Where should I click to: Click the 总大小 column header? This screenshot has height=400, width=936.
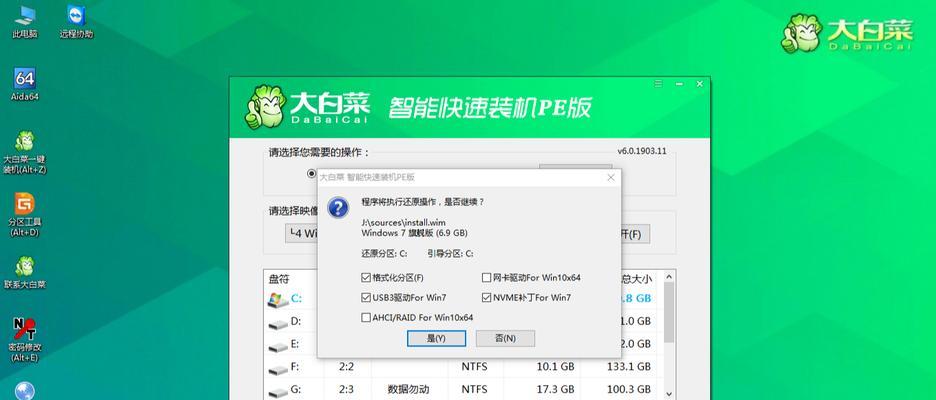click(x=637, y=279)
